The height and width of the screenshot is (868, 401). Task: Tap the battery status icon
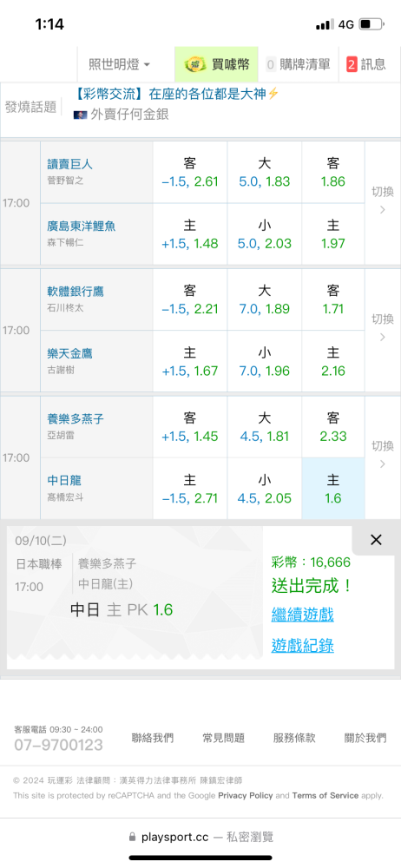[371, 24]
